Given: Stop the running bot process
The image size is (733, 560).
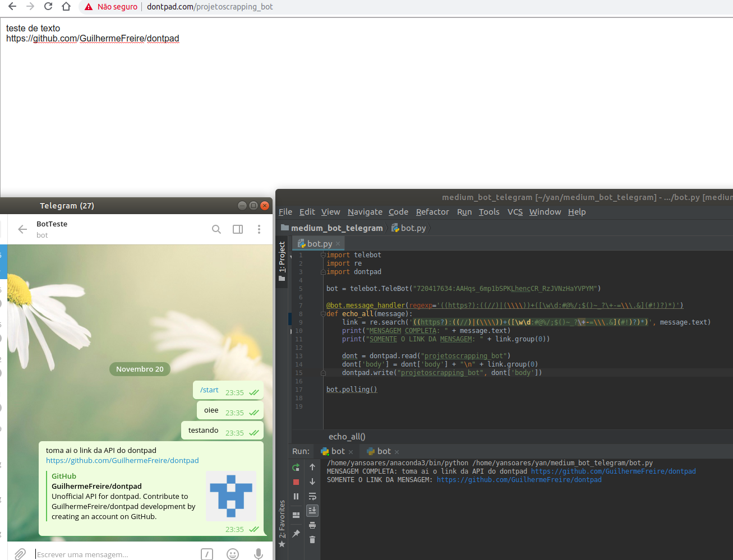Looking at the screenshot, I should pyautogui.click(x=296, y=481).
